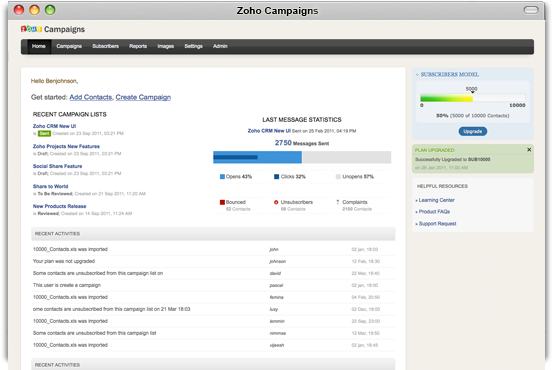Click the 2750 Messages Sent figure

(302, 143)
